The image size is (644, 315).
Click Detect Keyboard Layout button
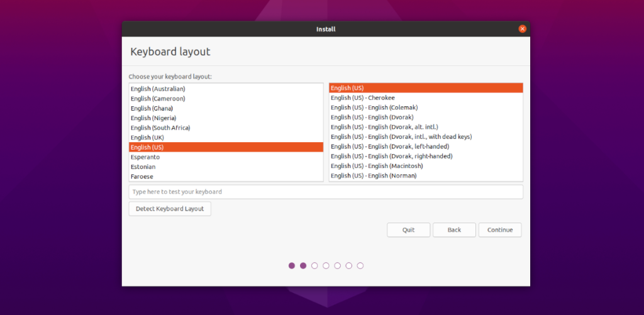pos(170,209)
